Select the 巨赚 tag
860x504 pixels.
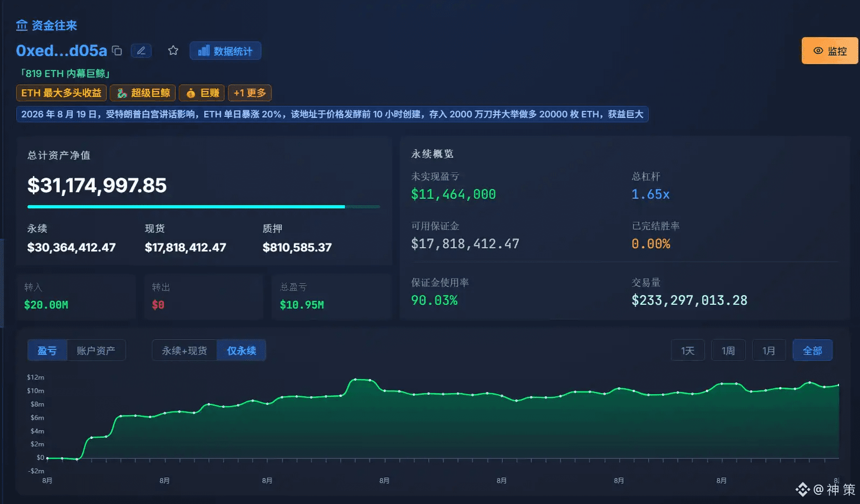[x=202, y=93]
